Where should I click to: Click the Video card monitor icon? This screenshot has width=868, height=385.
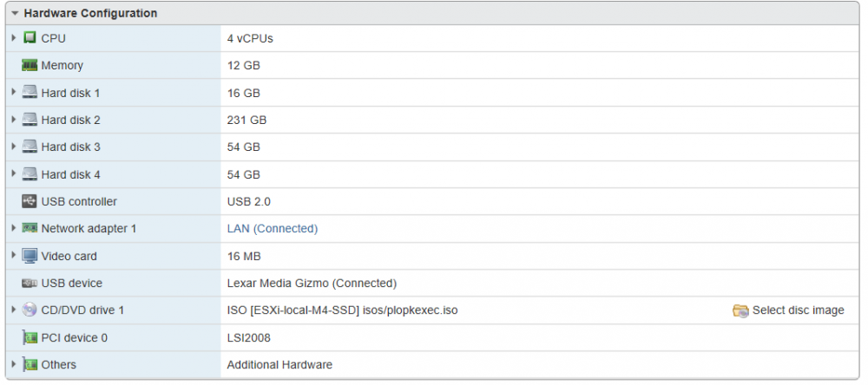[x=30, y=256]
